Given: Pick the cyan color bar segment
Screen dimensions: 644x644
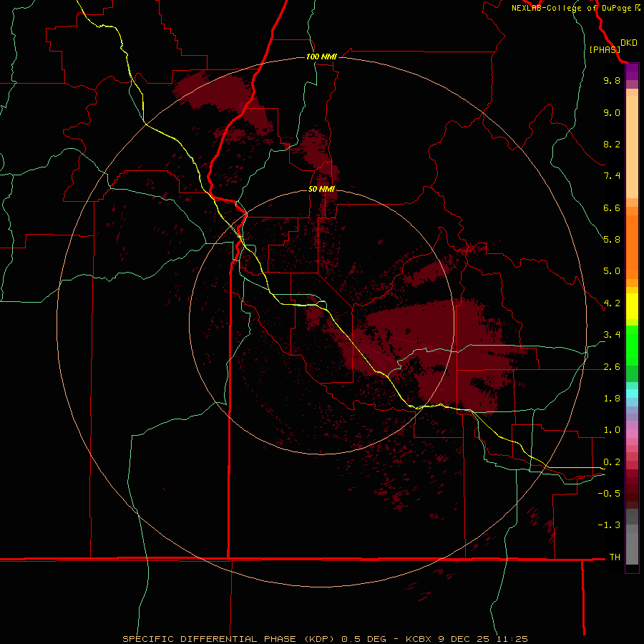Looking at the screenshot, I should [632, 394].
